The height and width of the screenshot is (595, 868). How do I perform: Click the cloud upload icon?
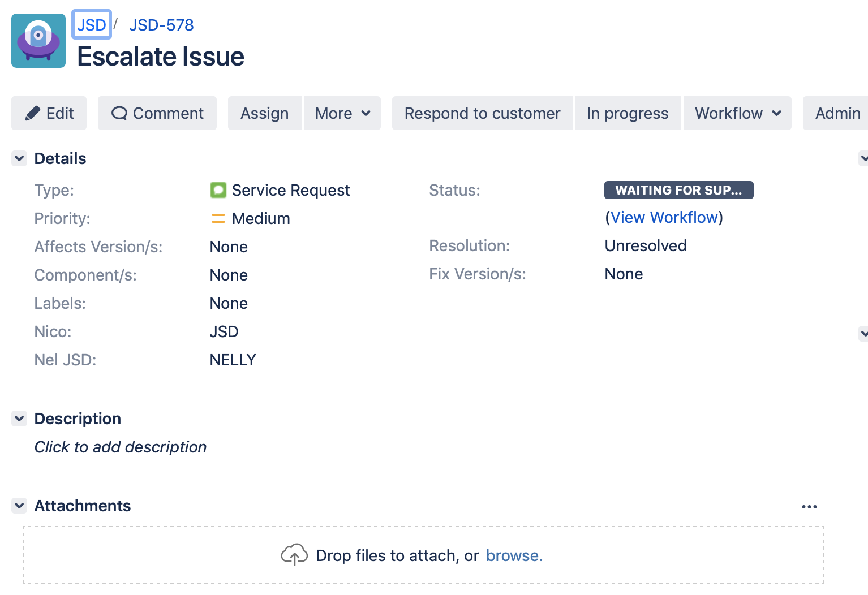point(294,555)
